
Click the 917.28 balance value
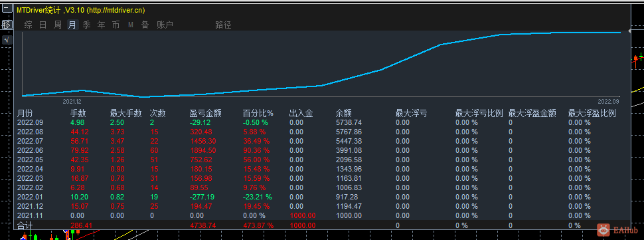click(347, 197)
